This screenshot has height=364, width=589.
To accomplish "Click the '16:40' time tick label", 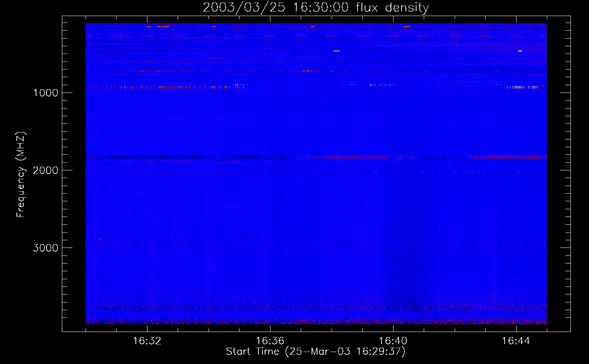I will point(393,341).
